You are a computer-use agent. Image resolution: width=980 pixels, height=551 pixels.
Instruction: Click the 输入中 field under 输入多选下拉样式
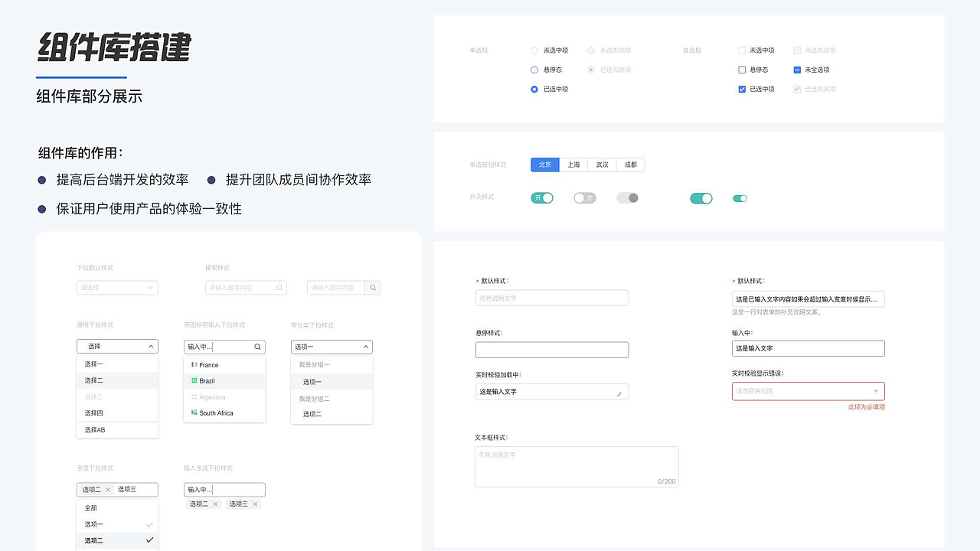coord(224,490)
